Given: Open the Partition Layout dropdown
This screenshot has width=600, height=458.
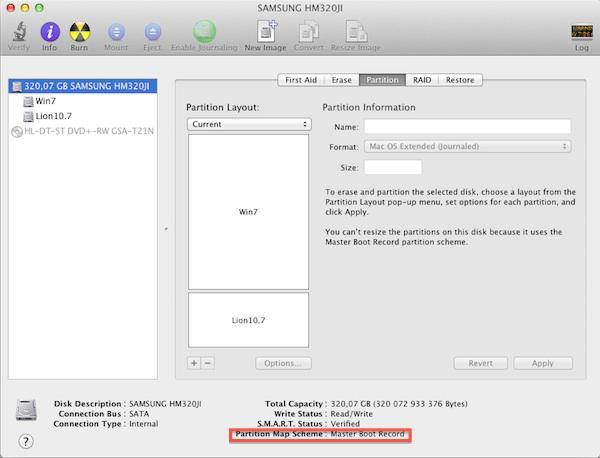Looking at the screenshot, I should (x=250, y=124).
